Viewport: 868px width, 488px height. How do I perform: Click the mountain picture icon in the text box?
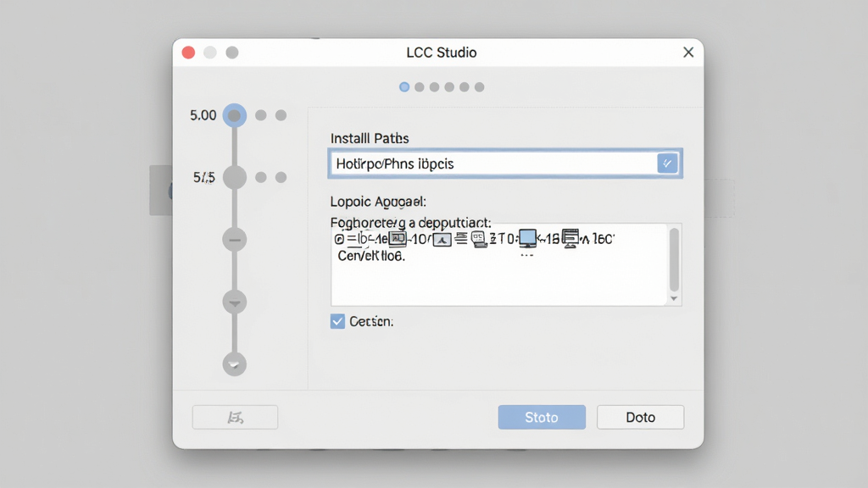(442, 239)
